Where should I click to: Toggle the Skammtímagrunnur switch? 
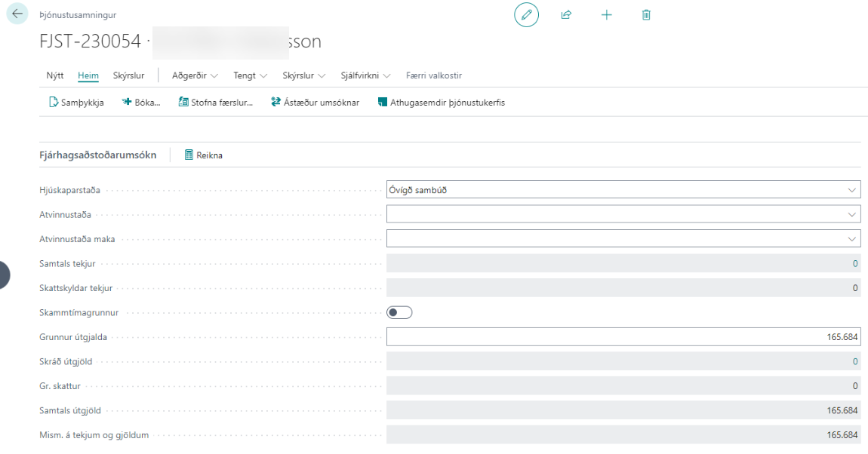pos(399,312)
